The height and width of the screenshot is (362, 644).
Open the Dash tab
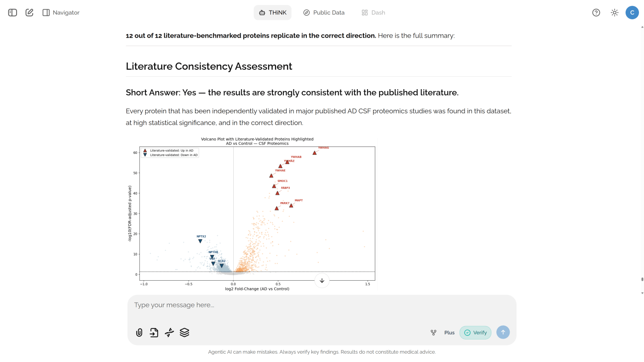coord(374,12)
